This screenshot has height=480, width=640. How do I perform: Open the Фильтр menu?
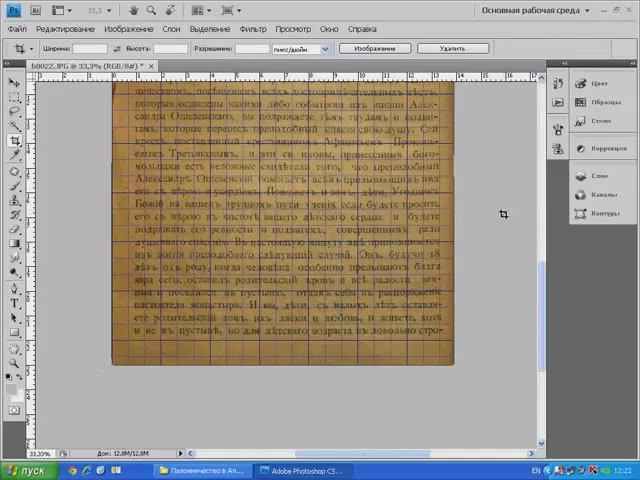[x=253, y=29]
